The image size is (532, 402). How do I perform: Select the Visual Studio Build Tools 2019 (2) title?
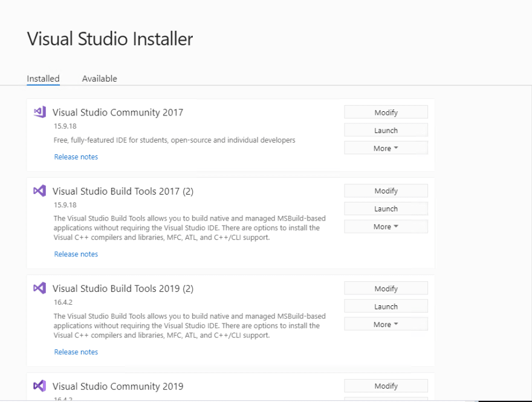point(123,289)
